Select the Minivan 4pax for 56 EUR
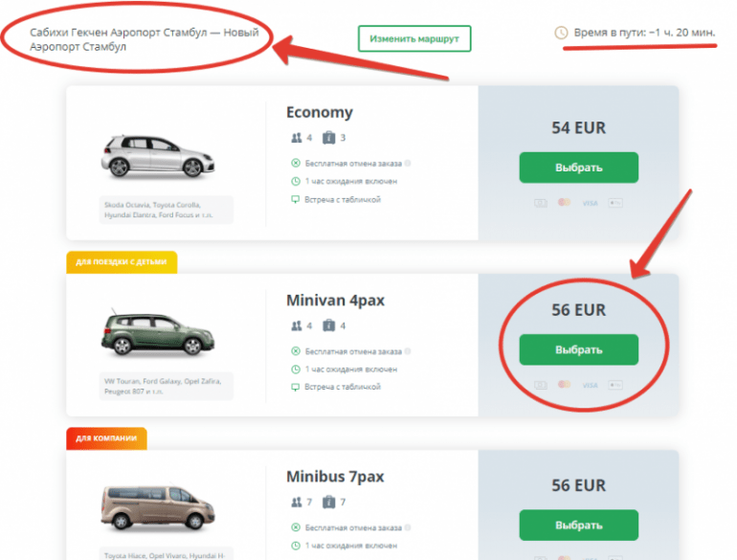737x560 pixels. pos(579,349)
